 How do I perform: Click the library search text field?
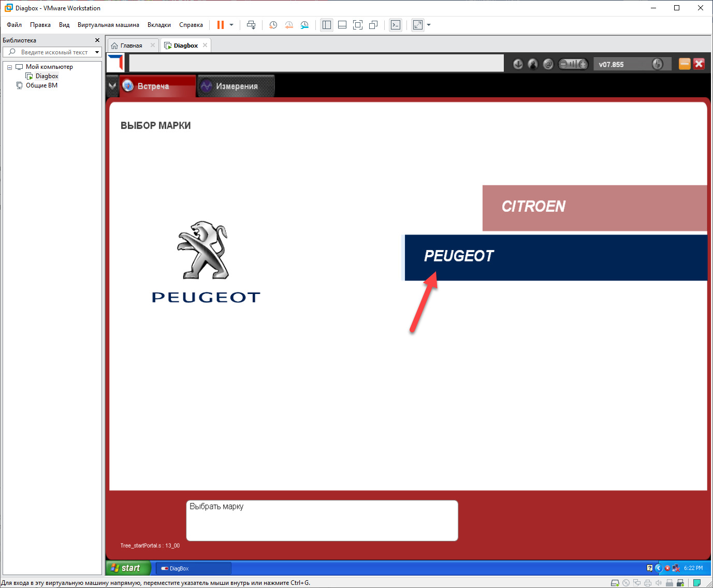(54, 52)
